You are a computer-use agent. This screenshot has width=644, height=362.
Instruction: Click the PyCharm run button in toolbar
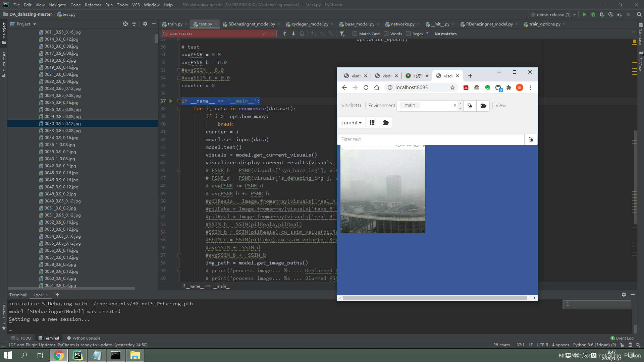point(585,15)
